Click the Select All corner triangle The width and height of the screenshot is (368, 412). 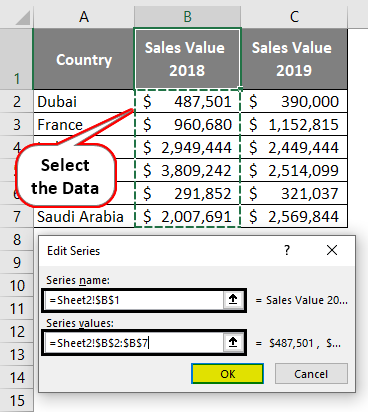click(x=23, y=18)
